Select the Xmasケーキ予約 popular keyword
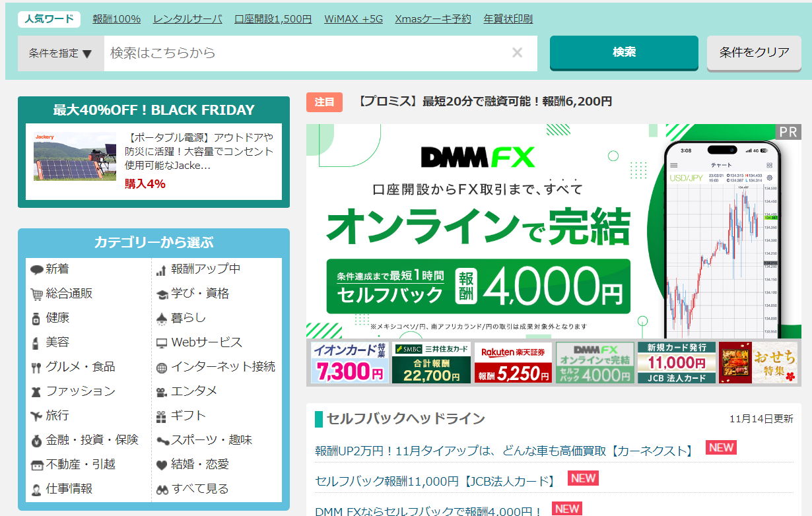This screenshot has height=516, width=812. (432, 19)
